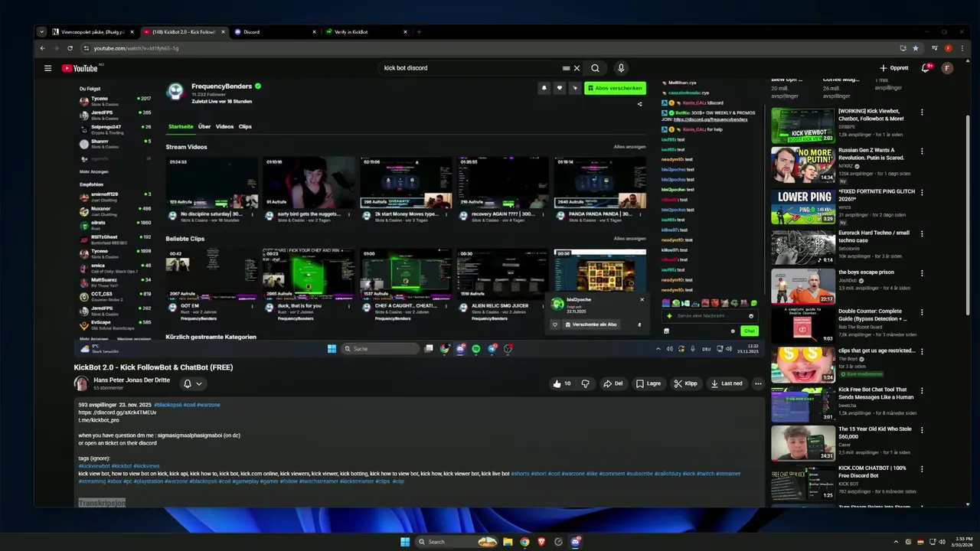Click Verschenke ein Abo in popup
The height and width of the screenshot is (551, 980).
pos(590,324)
